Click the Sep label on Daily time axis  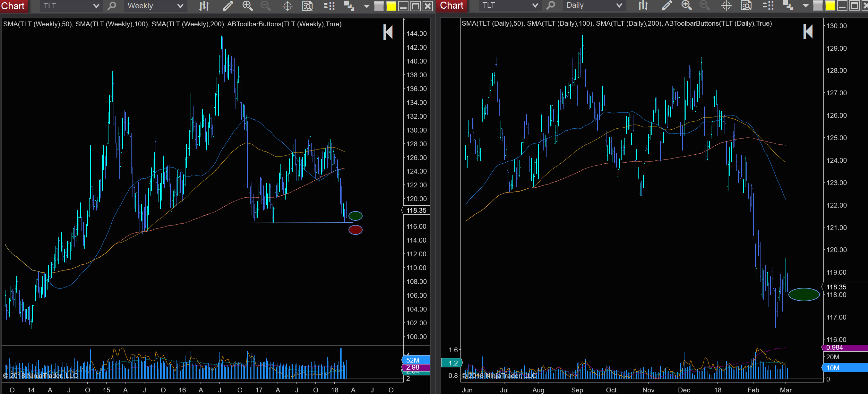577,390
